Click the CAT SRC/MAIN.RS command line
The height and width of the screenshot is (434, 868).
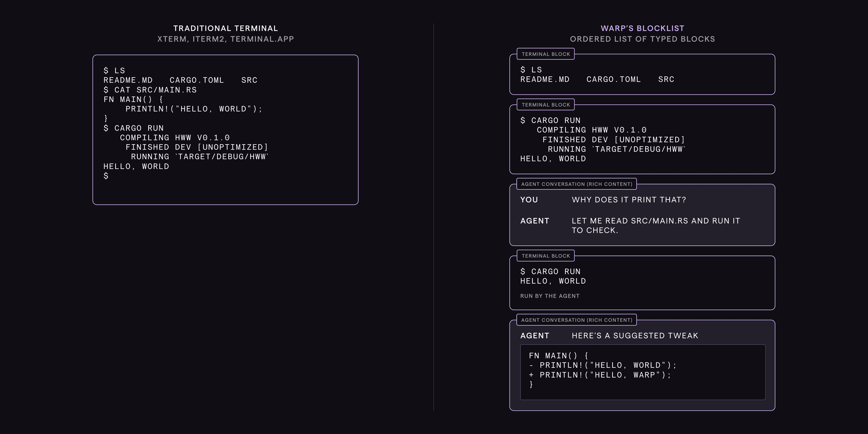150,90
